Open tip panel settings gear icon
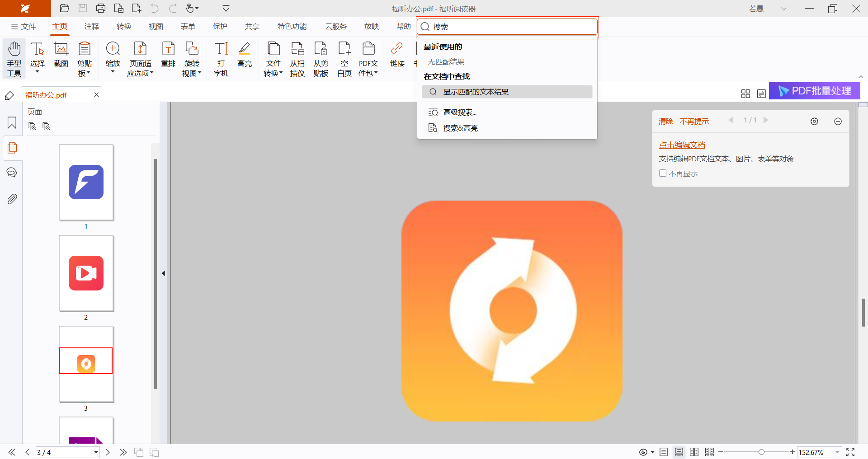The image size is (868, 459). 814,121
